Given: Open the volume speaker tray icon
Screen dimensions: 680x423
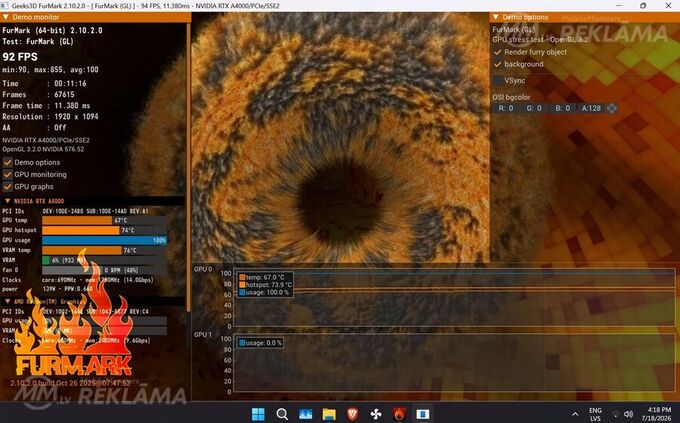Looking at the screenshot, I should (628, 414).
